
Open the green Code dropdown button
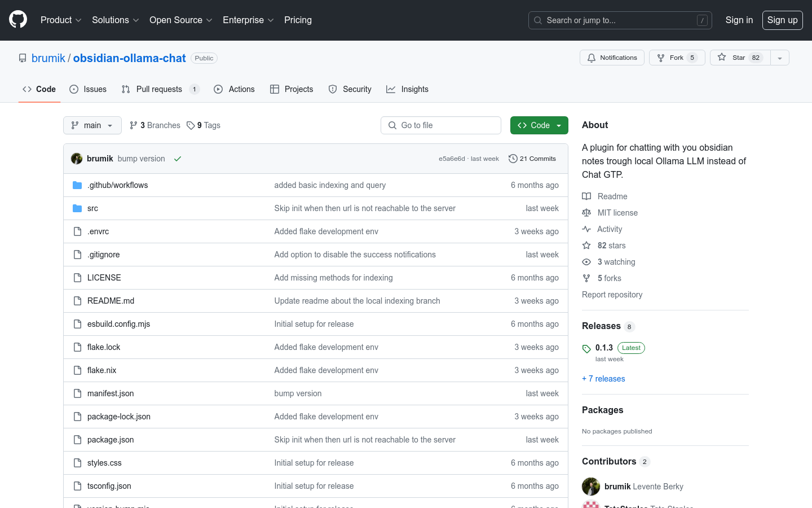click(x=539, y=125)
